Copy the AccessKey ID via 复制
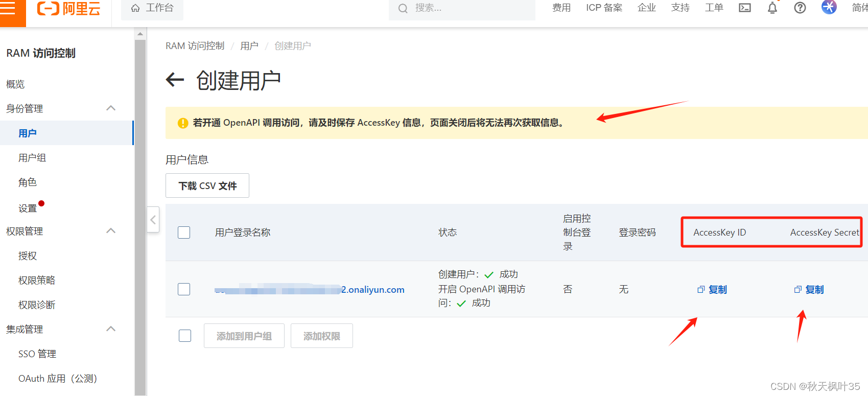Screen dimensions: 868x396 pos(718,290)
